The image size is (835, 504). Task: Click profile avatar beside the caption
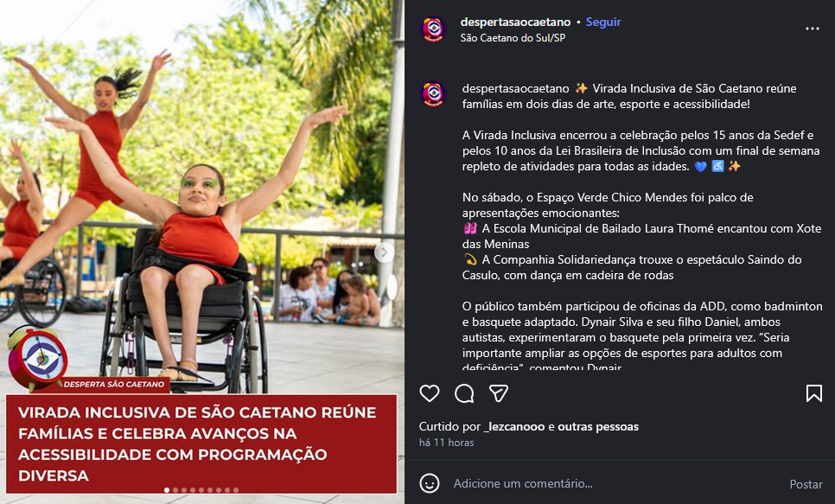point(433,93)
